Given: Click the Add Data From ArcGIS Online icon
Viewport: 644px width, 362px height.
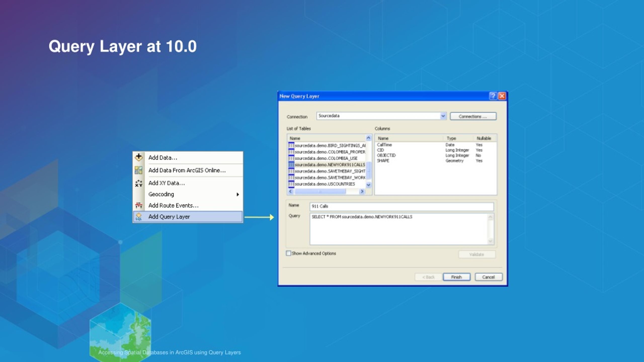Looking at the screenshot, I should point(139,170).
